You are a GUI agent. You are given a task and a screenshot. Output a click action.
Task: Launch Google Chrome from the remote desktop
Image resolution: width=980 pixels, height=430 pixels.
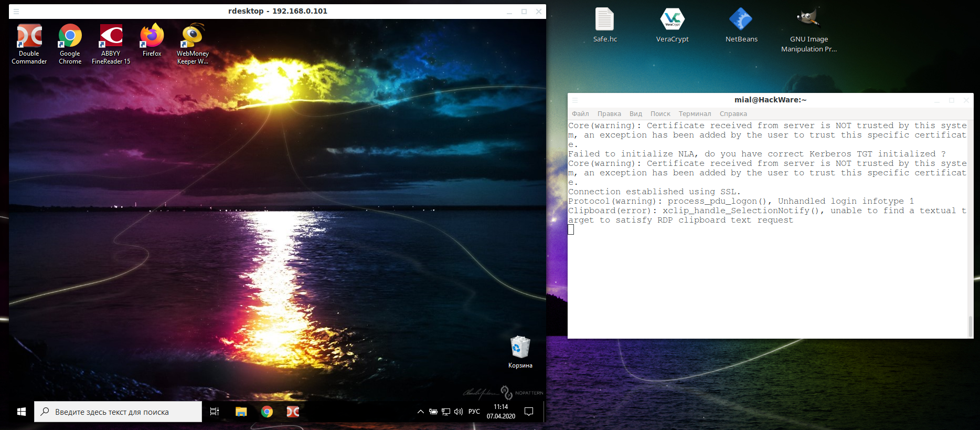point(70,37)
